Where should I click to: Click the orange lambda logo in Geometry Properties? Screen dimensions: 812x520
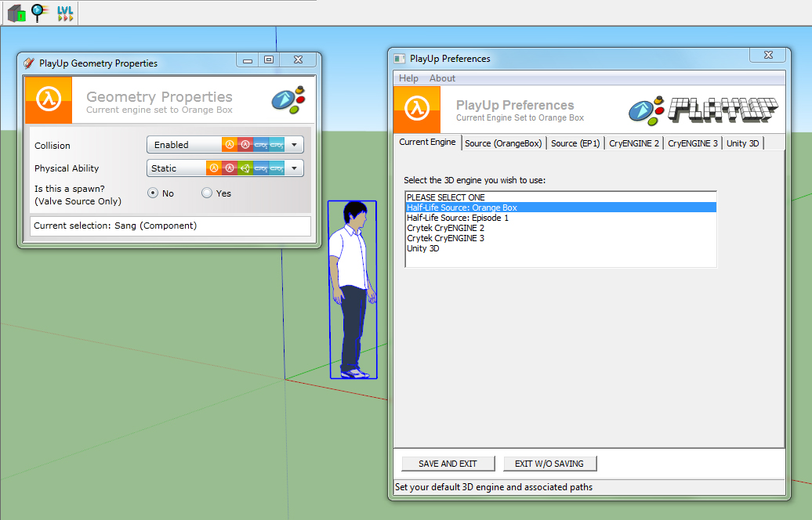point(49,100)
